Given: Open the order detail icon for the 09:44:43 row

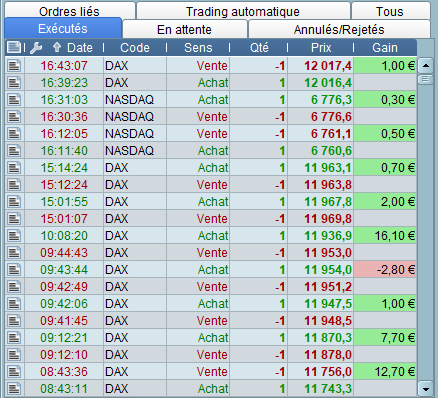Looking at the screenshot, I should tap(14, 253).
